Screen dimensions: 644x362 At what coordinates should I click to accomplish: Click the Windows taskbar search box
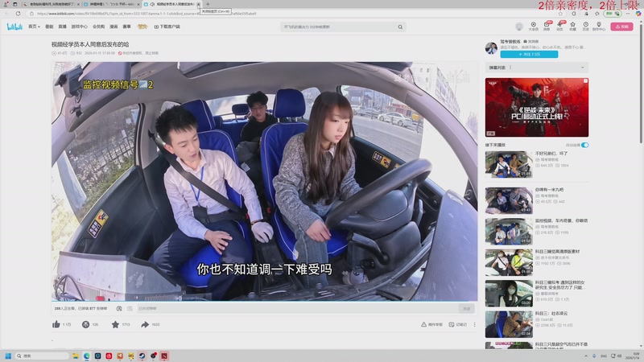(x=43, y=356)
